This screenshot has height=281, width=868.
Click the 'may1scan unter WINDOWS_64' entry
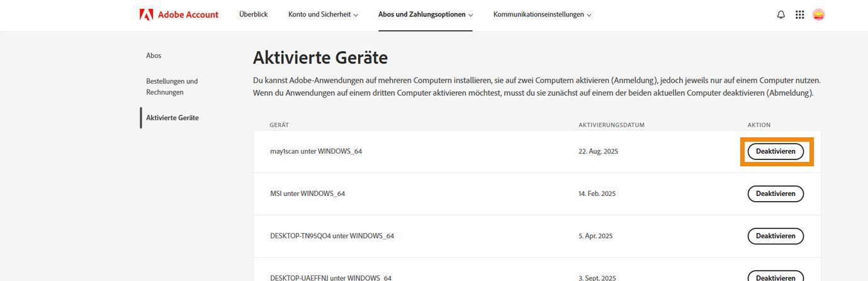[316, 152]
